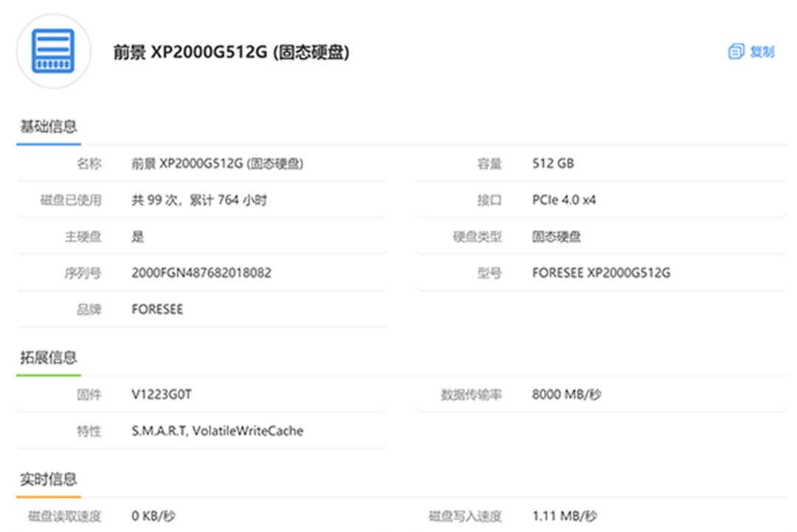Click disk read speed 0 KB/秒
The width and height of the screenshot is (797, 532).
(x=153, y=516)
